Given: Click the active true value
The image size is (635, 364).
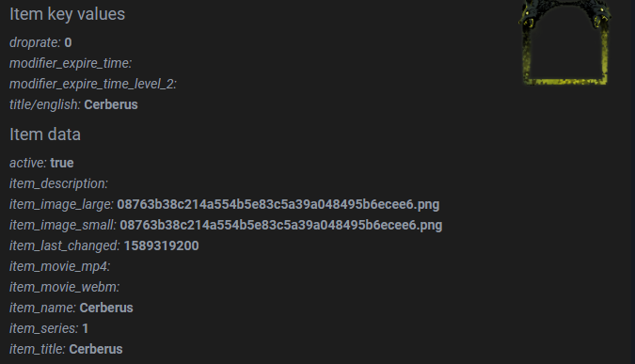Looking at the screenshot, I should [x=62, y=163].
